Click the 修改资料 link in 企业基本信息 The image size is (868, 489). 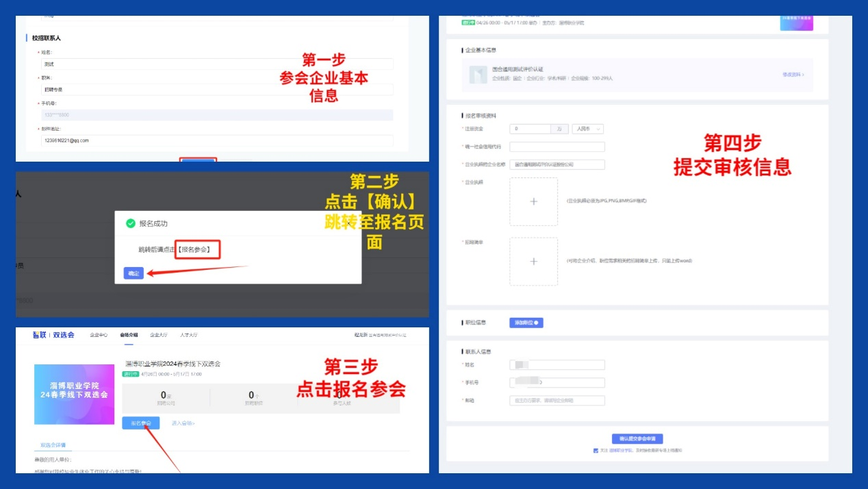[x=793, y=74]
